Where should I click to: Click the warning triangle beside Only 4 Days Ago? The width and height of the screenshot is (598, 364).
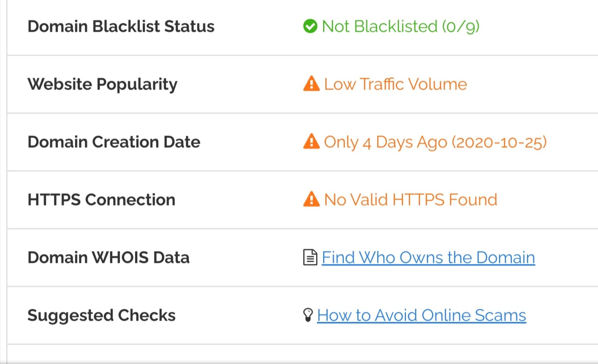(311, 141)
